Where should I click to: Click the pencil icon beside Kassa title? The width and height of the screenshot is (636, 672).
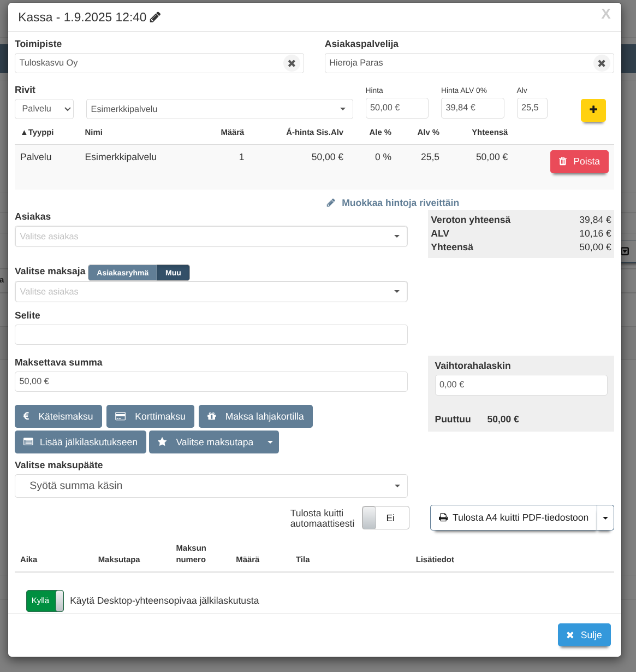tap(156, 17)
